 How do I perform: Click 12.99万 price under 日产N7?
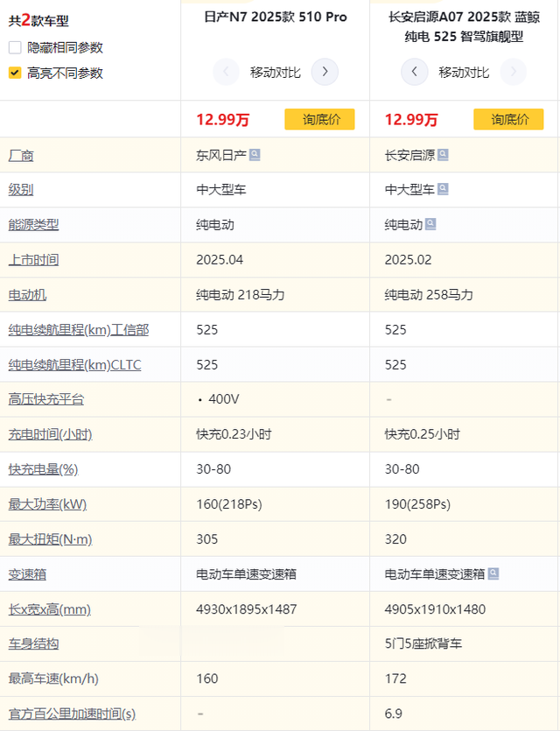[223, 120]
